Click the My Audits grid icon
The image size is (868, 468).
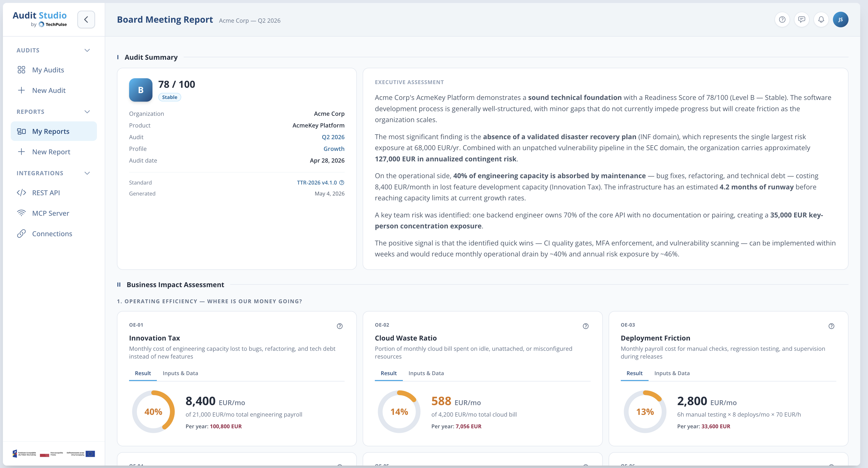pyautogui.click(x=21, y=70)
